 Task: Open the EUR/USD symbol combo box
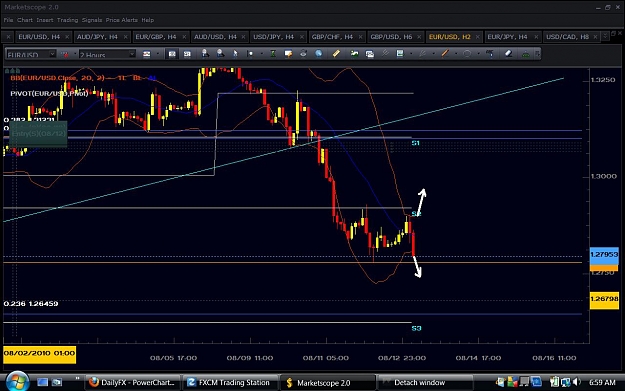(x=31, y=54)
